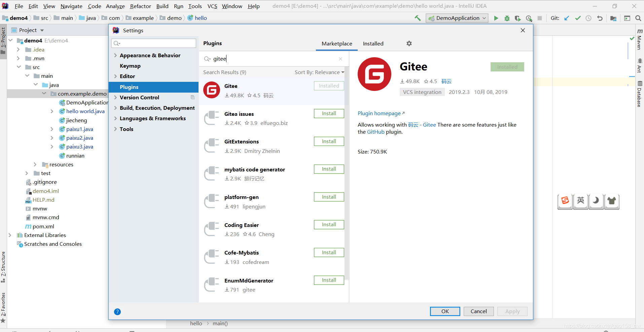The width and height of the screenshot is (644, 332).
Task: Click the Sogou input method S icon
Action: point(565,201)
